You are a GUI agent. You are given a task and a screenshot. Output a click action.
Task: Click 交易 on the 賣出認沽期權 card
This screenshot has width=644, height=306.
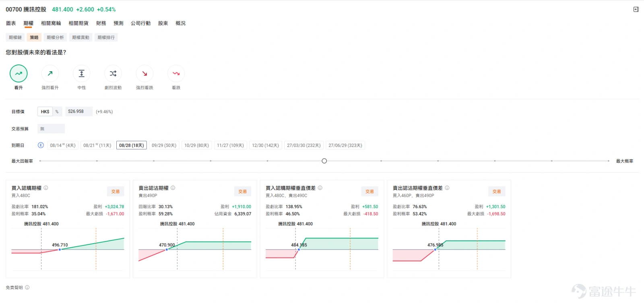click(243, 192)
